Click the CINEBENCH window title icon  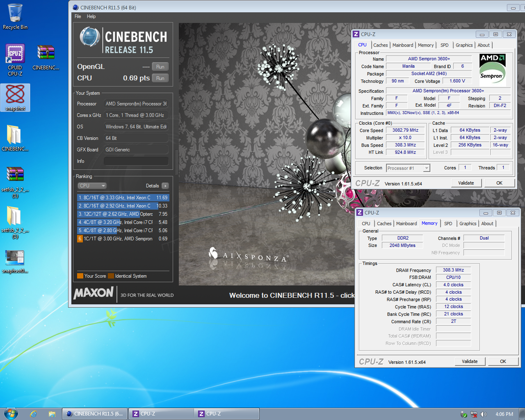pos(75,7)
